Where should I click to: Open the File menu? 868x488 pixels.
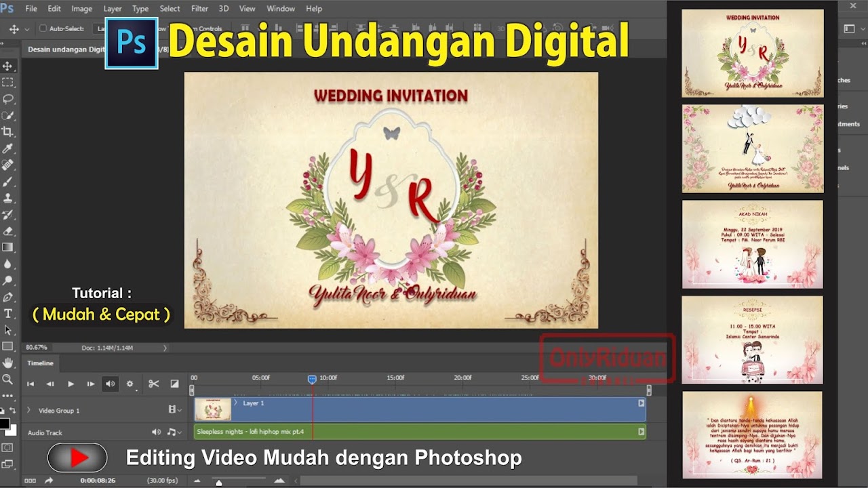coord(31,9)
